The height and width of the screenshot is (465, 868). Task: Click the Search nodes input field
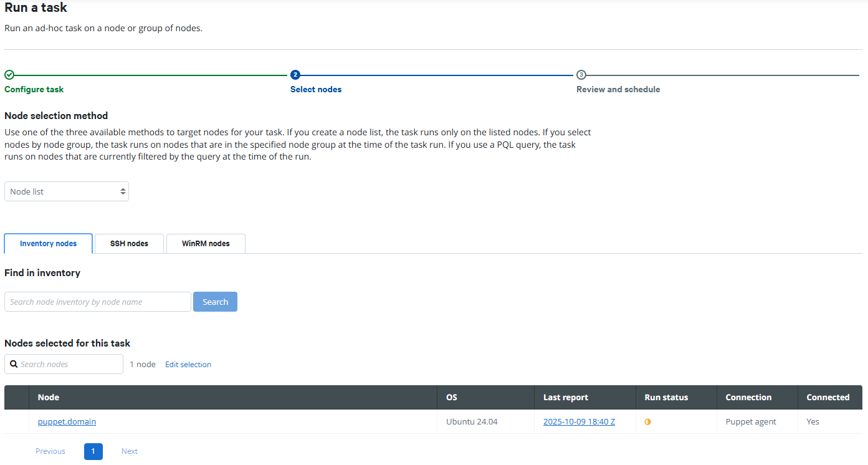point(69,363)
